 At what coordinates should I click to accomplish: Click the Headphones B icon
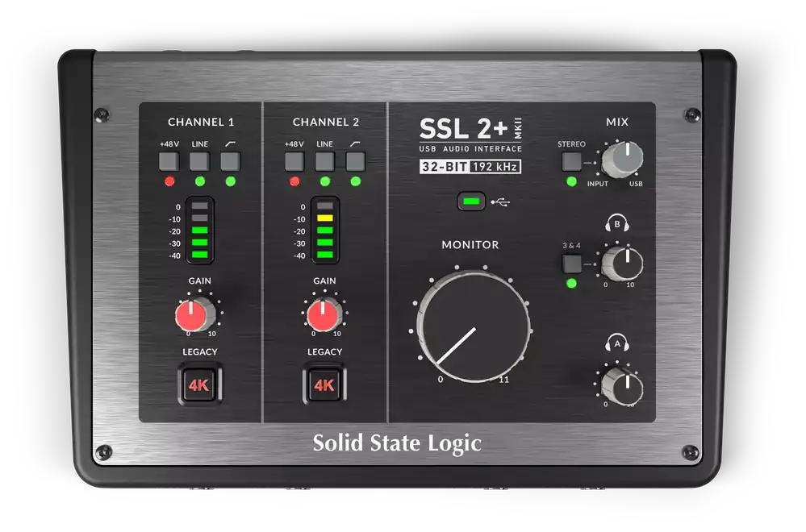(617, 224)
